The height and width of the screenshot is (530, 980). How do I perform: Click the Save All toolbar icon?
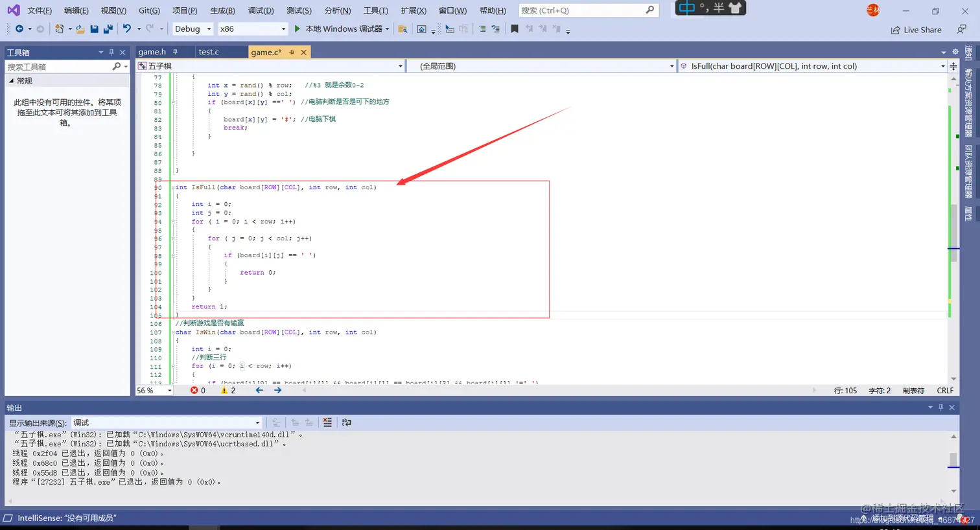coord(108,29)
